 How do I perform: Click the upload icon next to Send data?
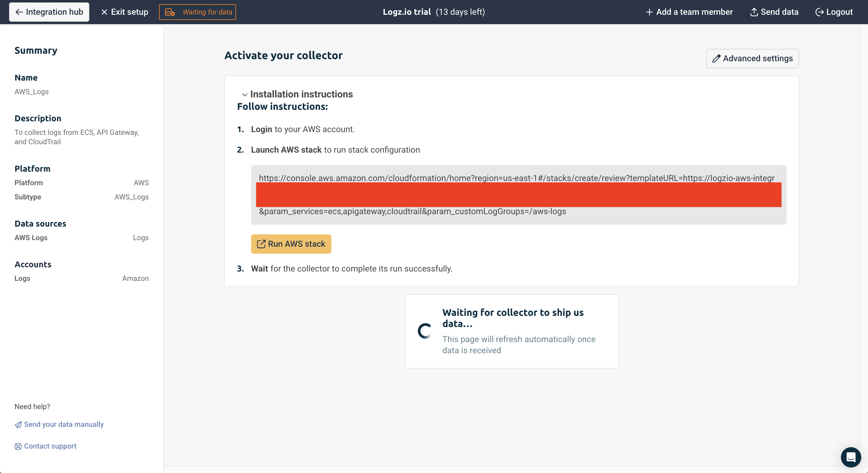click(x=754, y=12)
